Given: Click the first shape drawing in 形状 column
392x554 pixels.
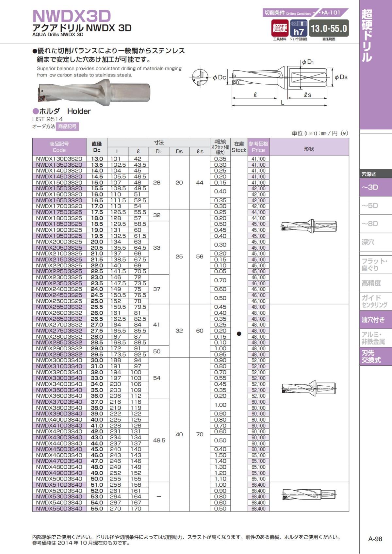Looking at the screenshot, I should [x=309, y=226].
